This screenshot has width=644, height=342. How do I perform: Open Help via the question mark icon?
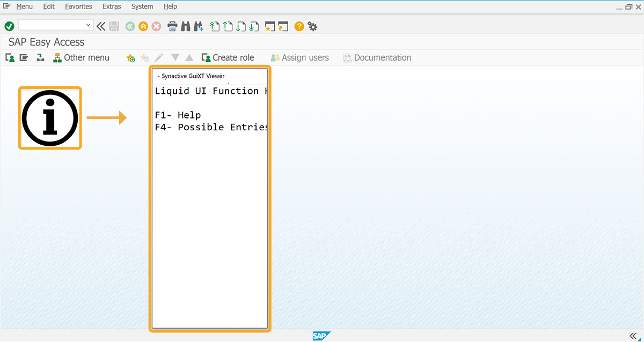(x=299, y=26)
